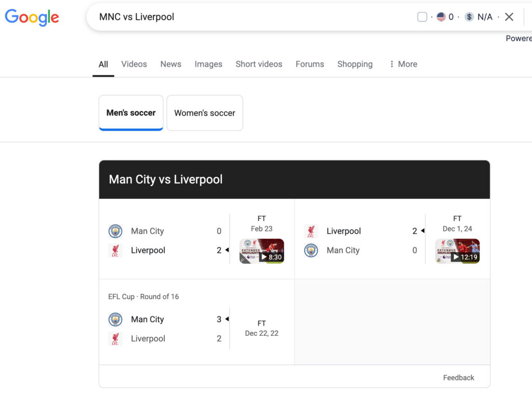Screen dimensions: 532x394
Task: Open the Forums tab
Action: coord(310,64)
